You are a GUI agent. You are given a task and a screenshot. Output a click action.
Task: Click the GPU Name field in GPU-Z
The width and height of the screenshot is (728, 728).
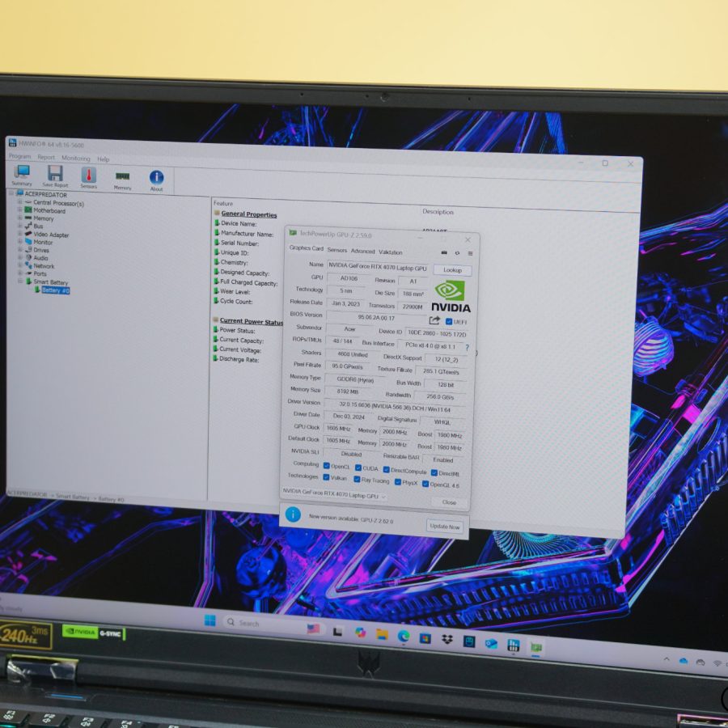378,268
